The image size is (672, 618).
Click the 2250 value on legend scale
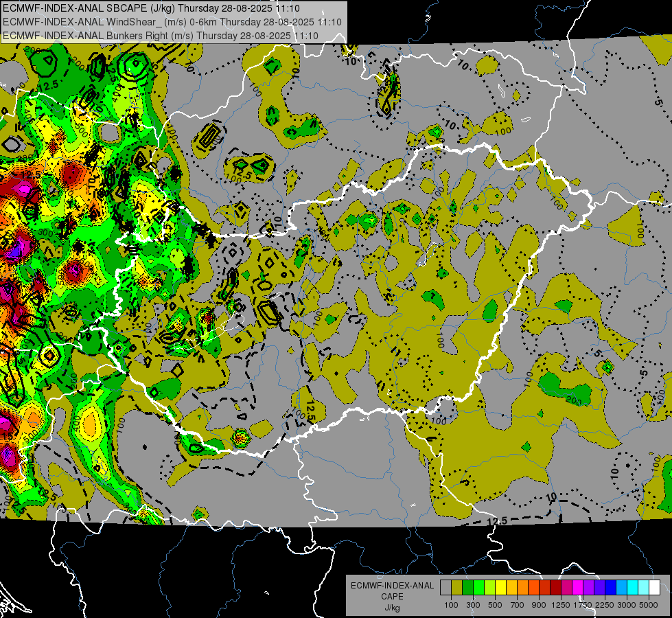pyautogui.click(x=604, y=605)
